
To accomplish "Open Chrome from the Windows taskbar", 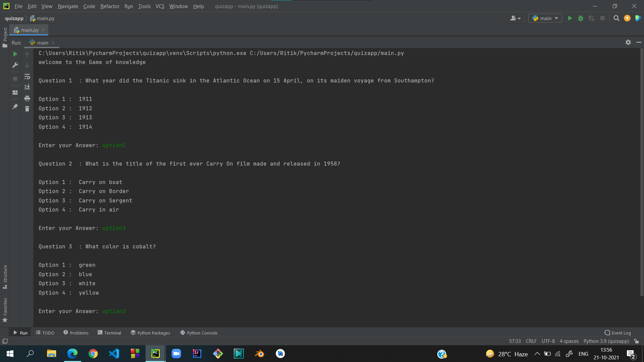I will click(x=93, y=354).
